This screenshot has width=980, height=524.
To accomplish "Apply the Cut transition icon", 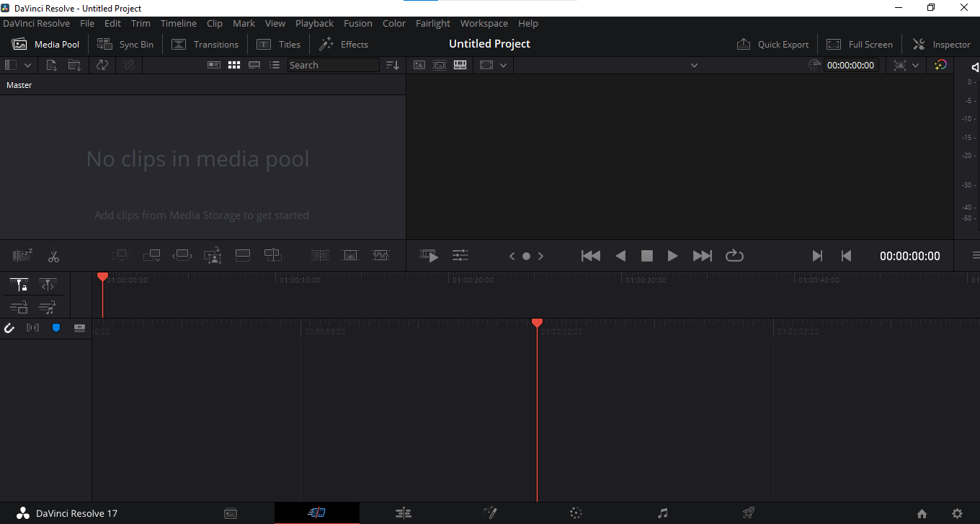I will [x=320, y=255].
